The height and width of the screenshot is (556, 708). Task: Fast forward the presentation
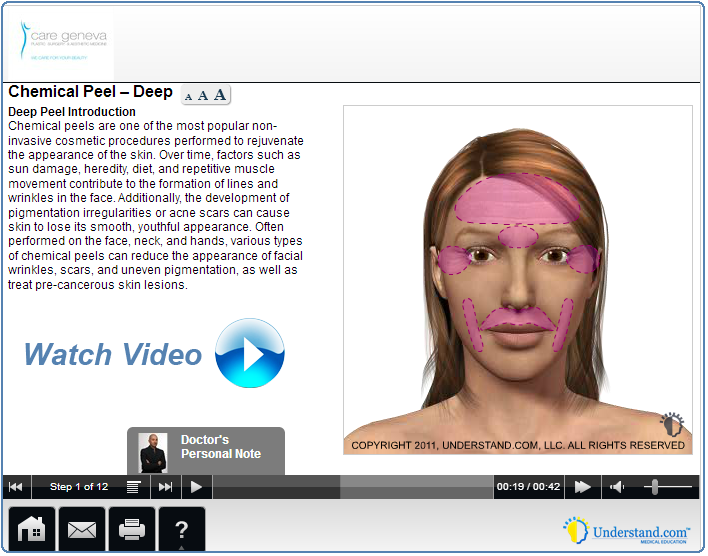click(582, 487)
